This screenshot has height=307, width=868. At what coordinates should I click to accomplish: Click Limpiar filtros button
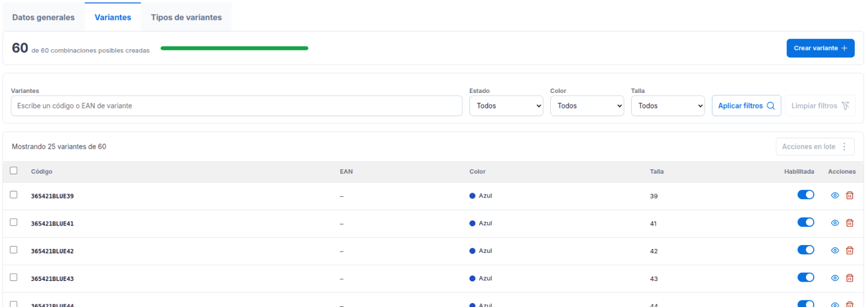pos(820,106)
